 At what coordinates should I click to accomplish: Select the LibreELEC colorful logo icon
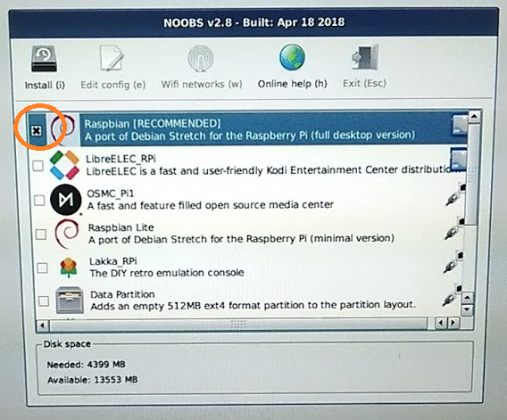[64, 165]
